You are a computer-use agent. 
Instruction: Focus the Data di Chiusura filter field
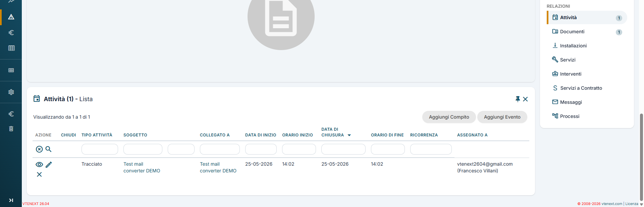tap(343, 149)
